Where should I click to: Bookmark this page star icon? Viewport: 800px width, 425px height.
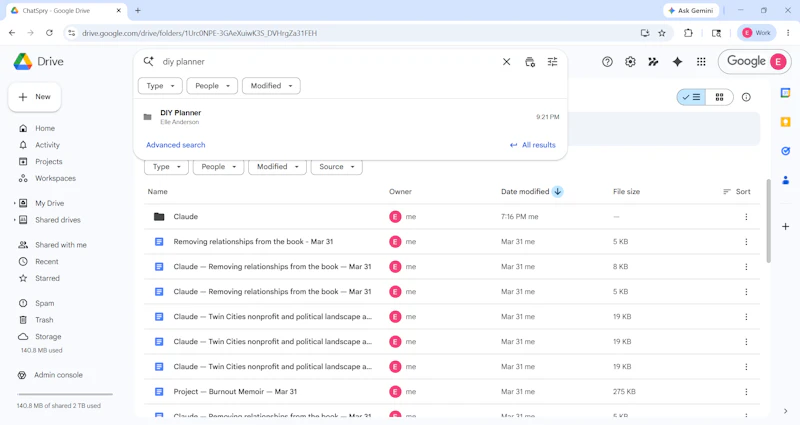click(662, 33)
